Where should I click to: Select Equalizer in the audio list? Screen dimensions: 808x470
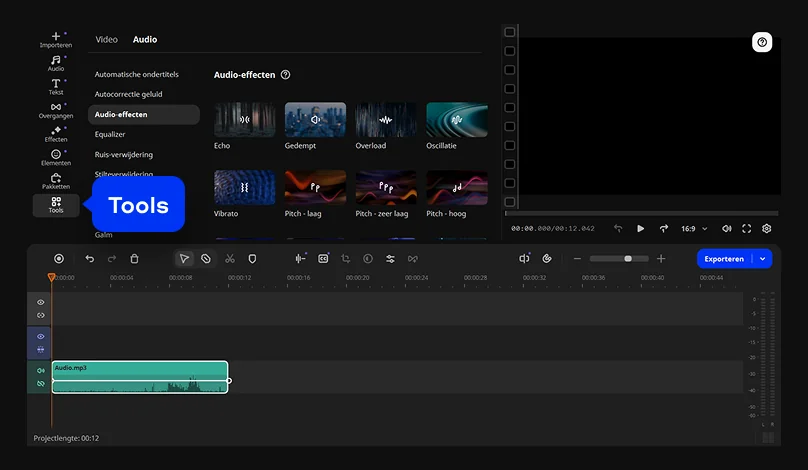(110, 134)
